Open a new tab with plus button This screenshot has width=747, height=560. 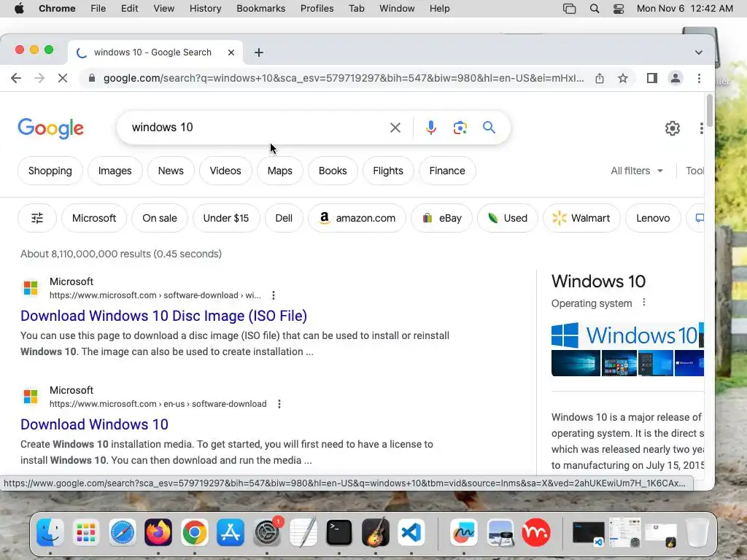click(x=259, y=52)
